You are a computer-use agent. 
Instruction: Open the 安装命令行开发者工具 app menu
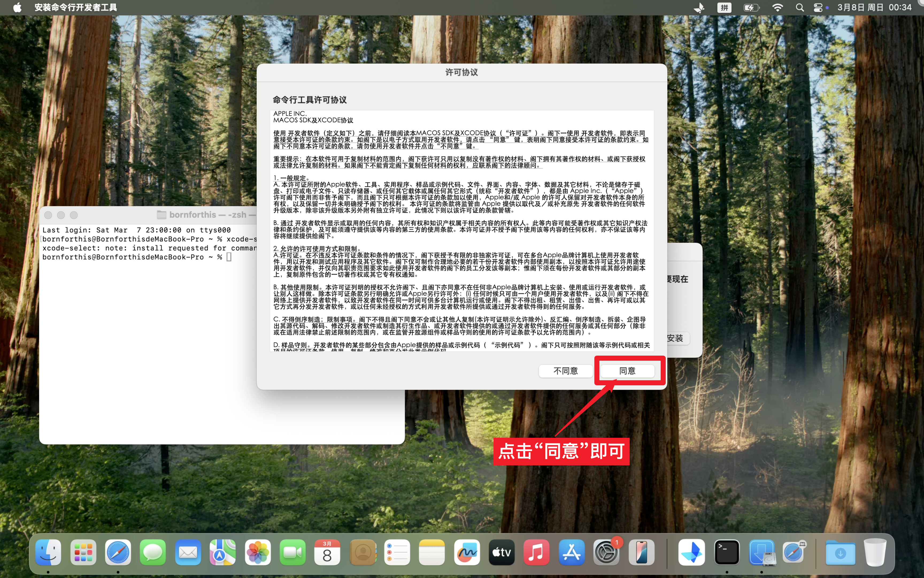[x=76, y=7]
